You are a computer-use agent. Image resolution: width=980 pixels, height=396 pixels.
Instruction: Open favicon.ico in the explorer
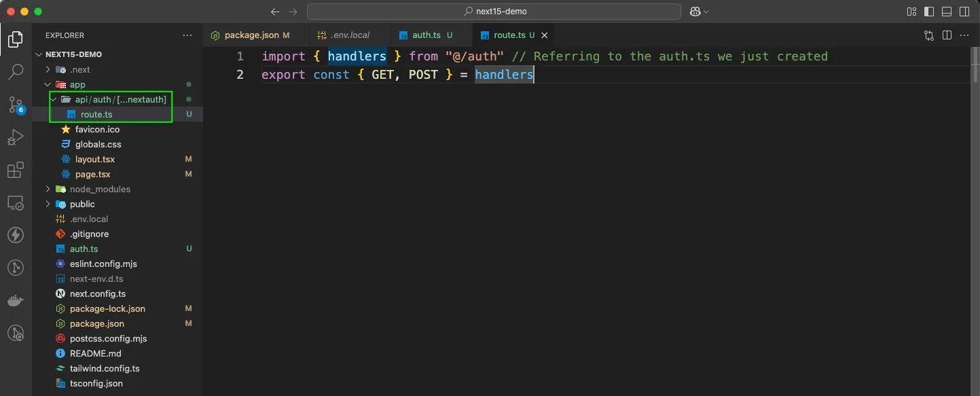pos(97,129)
